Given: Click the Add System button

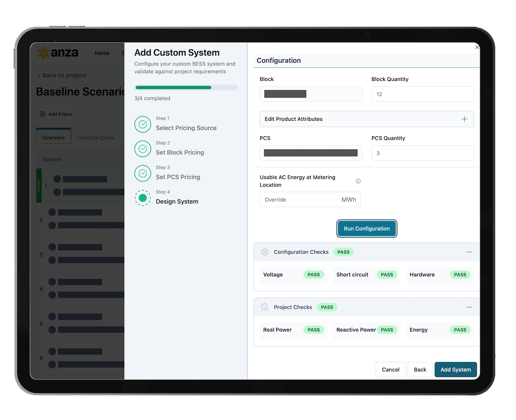Looking at the screenshot, I should pyautogui.click(x=455, y=370).
